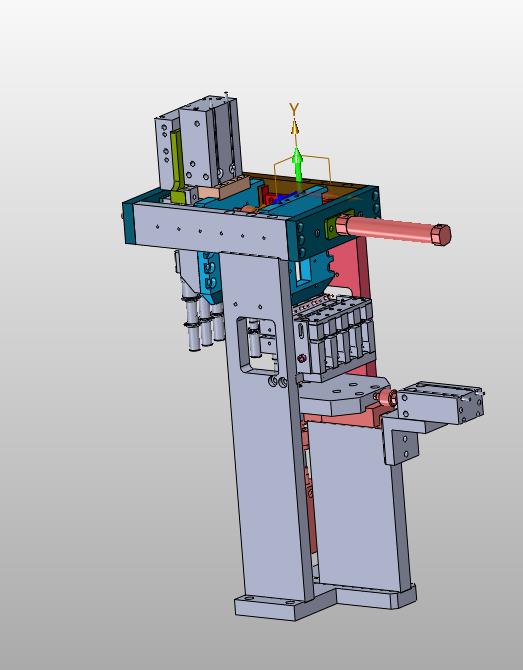Select the multi-slot grey fixture block

(x=335, y=338)
